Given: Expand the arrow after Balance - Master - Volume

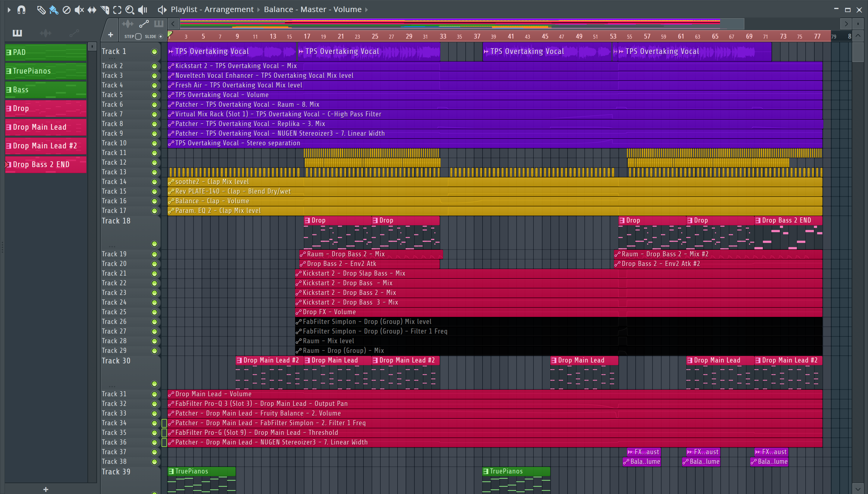Looking at the screenshot, I should 366,10.
